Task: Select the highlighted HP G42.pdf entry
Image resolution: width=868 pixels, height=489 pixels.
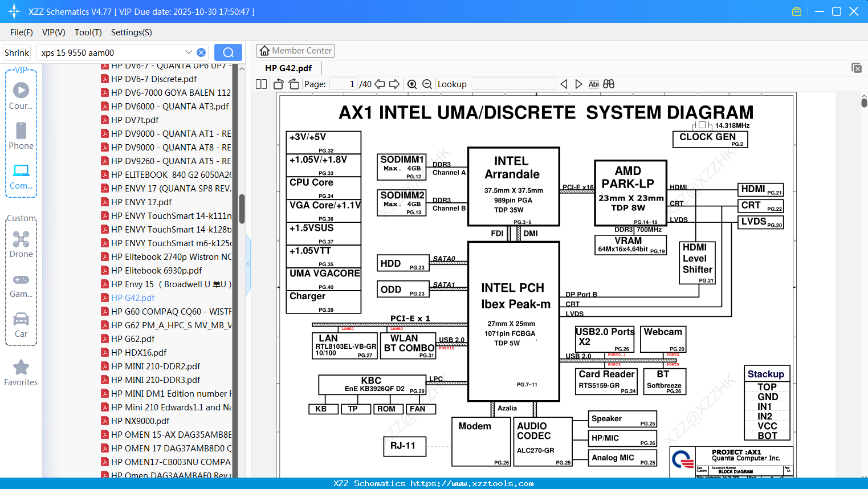Action: pos(128,298)
